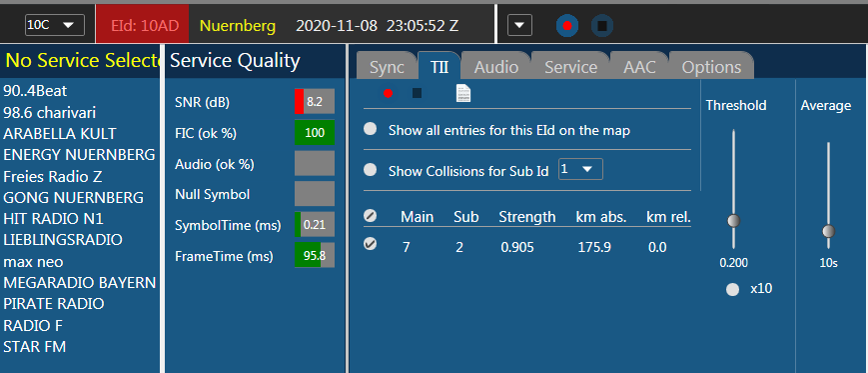Click the date and time 2020-11-08 display

[x=377, y=25]
